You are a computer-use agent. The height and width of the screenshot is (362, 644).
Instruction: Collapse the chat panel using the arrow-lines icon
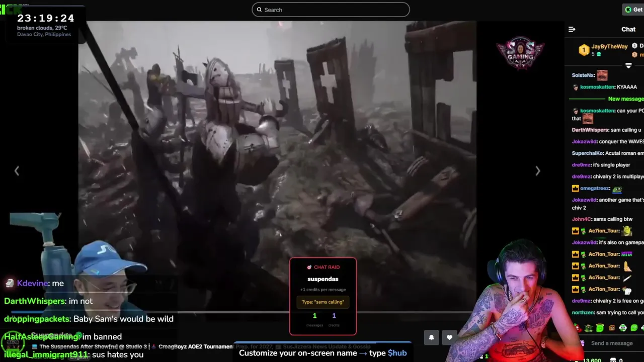click(x=572, y=29)
